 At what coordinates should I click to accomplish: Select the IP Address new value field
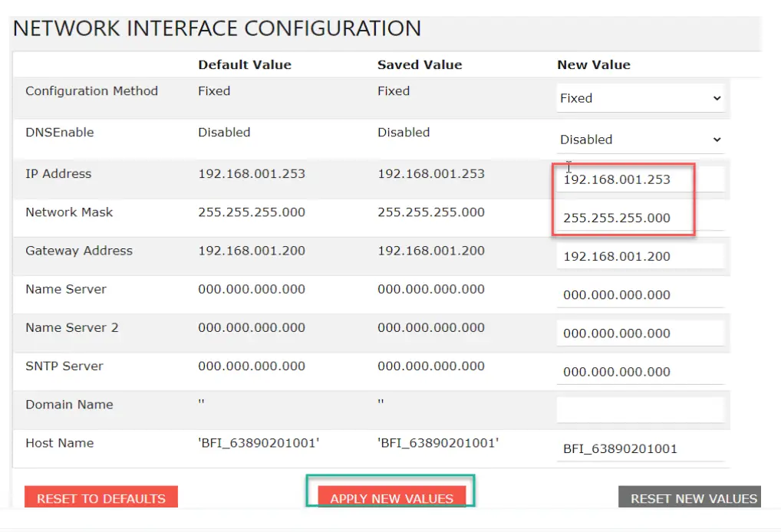[640, 179]
